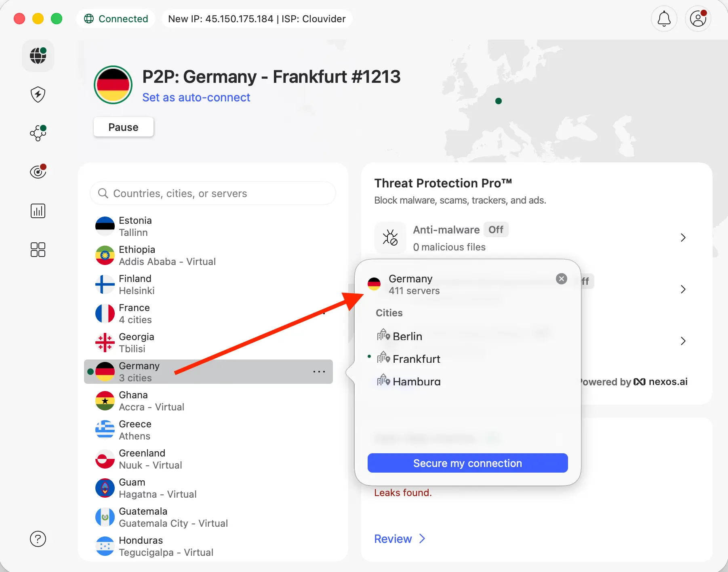This screenshot has width=728, height=572.
Task: Open the apps grid panel in sidebar
Action: coord(38,250)
